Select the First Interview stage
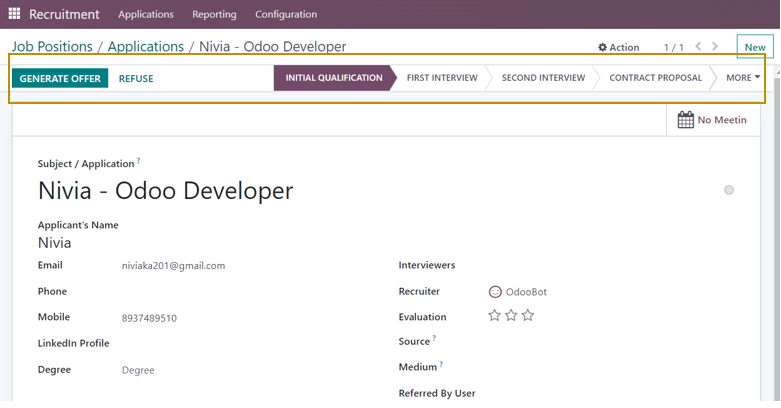Viewport: 781px width, 408px height. [442, 78]
